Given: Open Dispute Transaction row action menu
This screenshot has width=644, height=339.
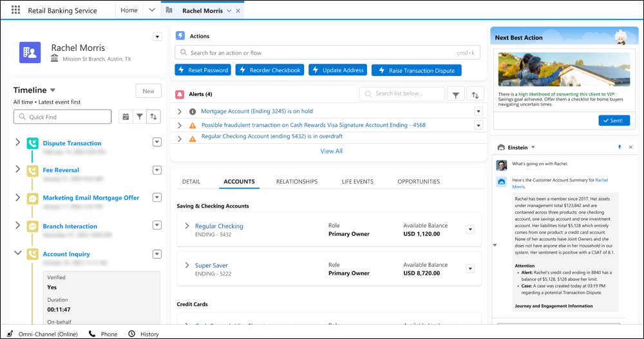Looking at the screenshot, I should pos(157,142).
